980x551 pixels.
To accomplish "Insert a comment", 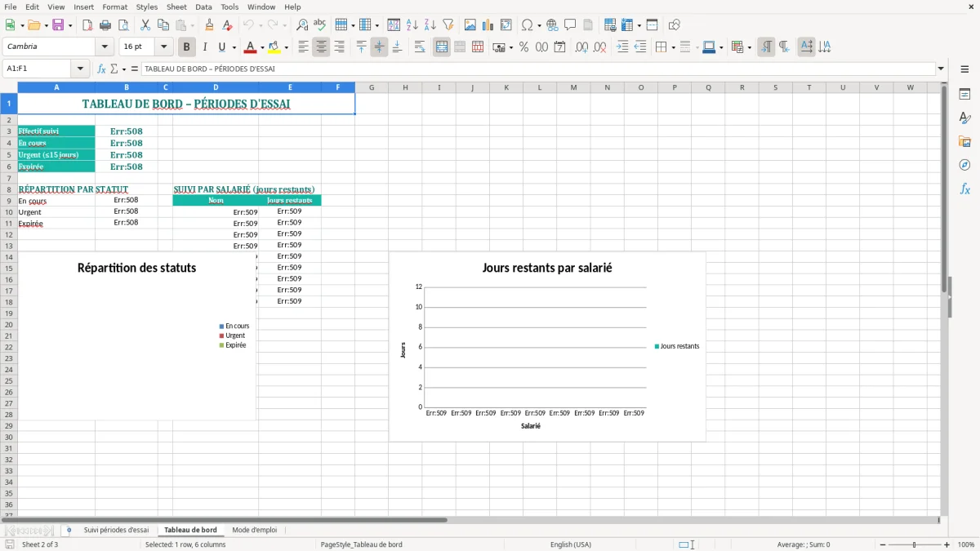I will [x=570, y=25].
